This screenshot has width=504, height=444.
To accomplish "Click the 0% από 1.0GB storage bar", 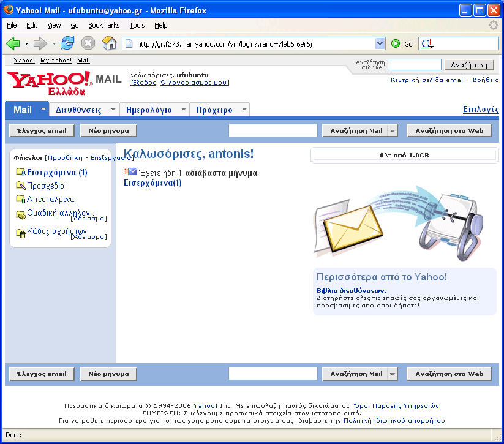I will click(x=404, y=156).
